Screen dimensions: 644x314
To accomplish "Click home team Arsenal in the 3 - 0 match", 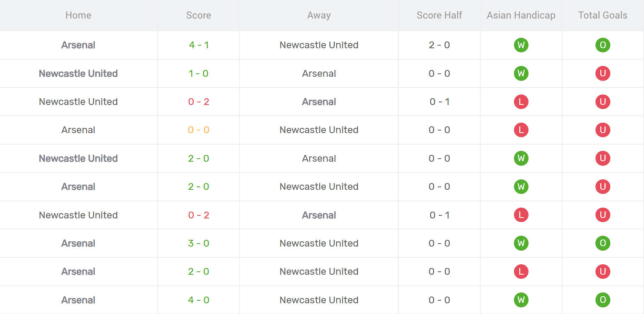I will (78, 243).
